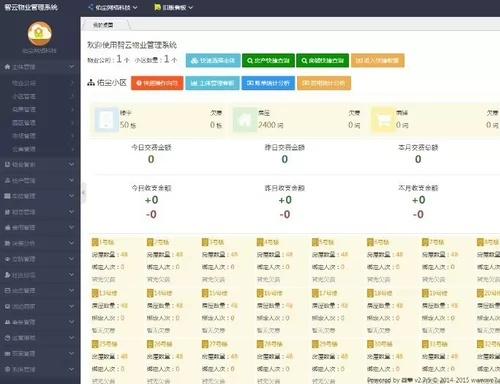
Task: Click the 昨日交费金额 label
Action: (x=285, y=147)
